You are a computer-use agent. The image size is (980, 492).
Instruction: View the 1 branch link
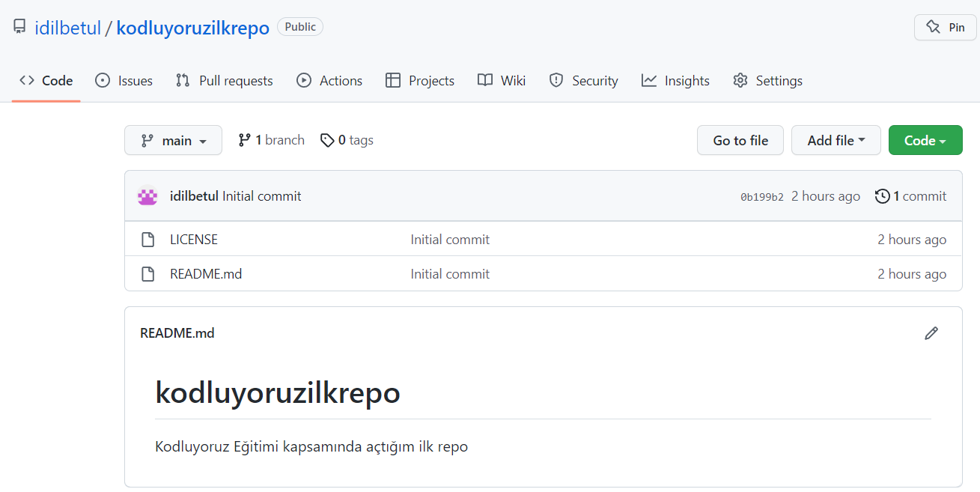(x=271, y=140)
